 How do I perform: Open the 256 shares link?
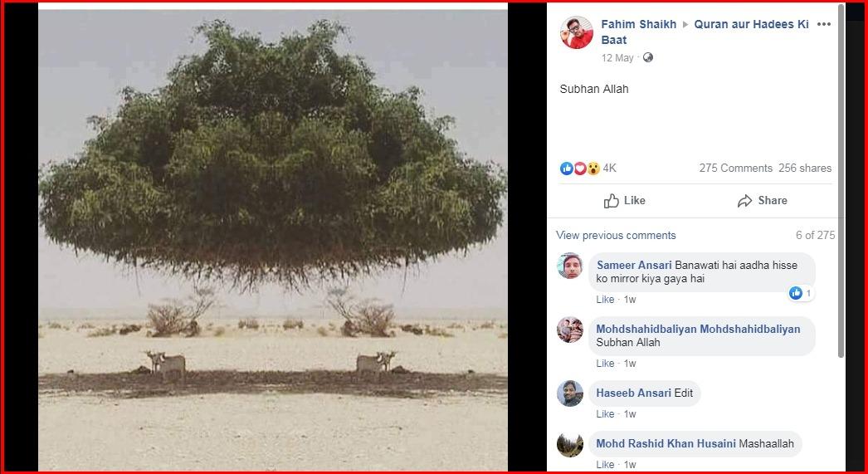(805, 169)
